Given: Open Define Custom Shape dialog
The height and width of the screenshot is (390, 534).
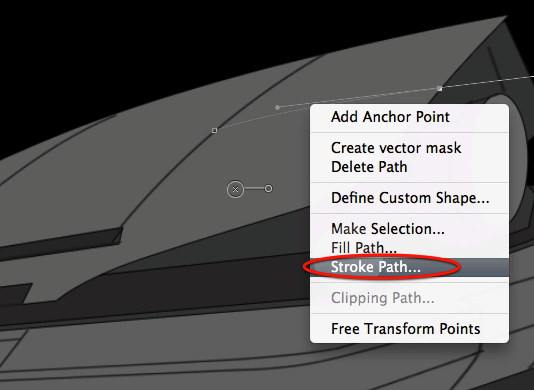Looking at the screenshot, I should pos(410,198).
